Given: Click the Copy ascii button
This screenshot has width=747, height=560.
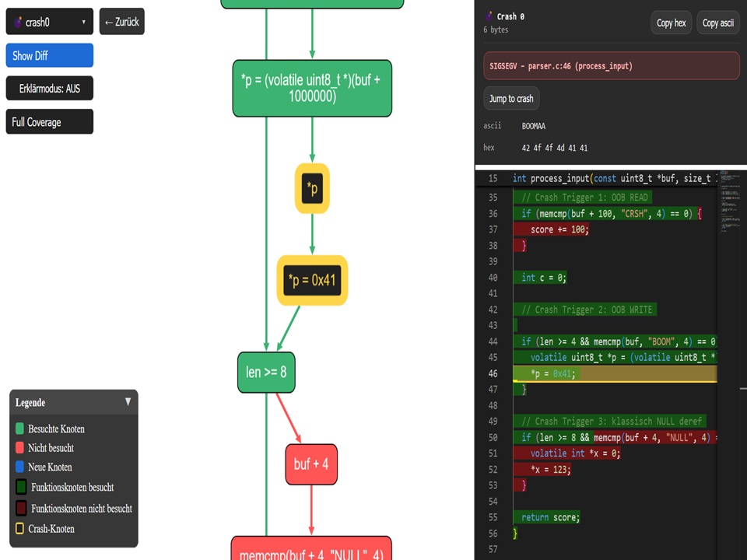Looking at the screenshot, I should 718,23.
